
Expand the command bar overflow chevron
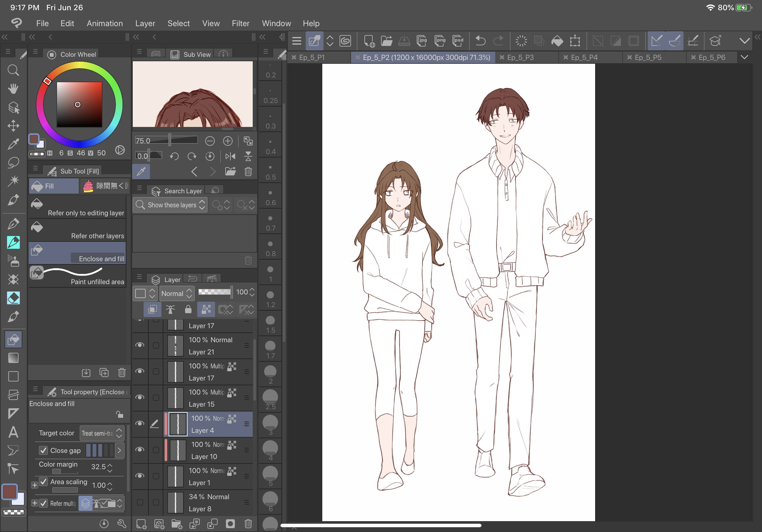[x=744, y=41]
